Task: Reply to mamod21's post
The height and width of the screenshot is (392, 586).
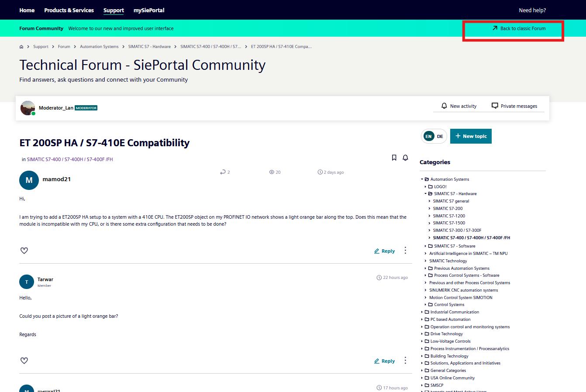Action: (x=384, y=251)
